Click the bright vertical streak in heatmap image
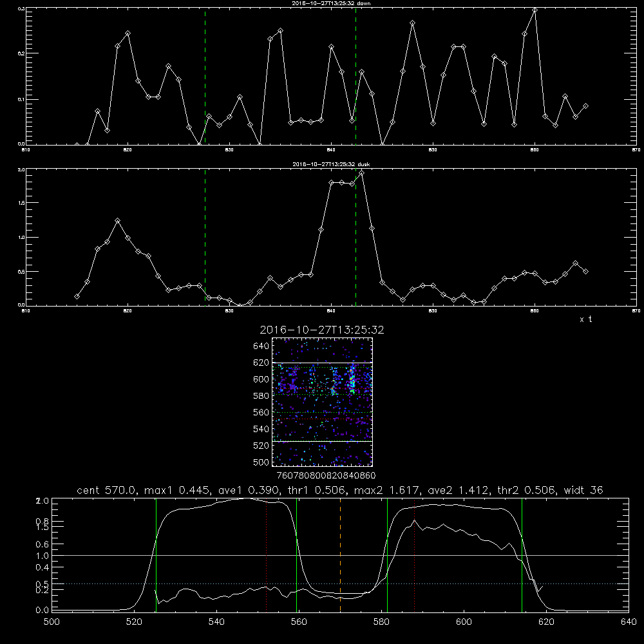This screenshot has width=644, height=644. coord(352,380)
